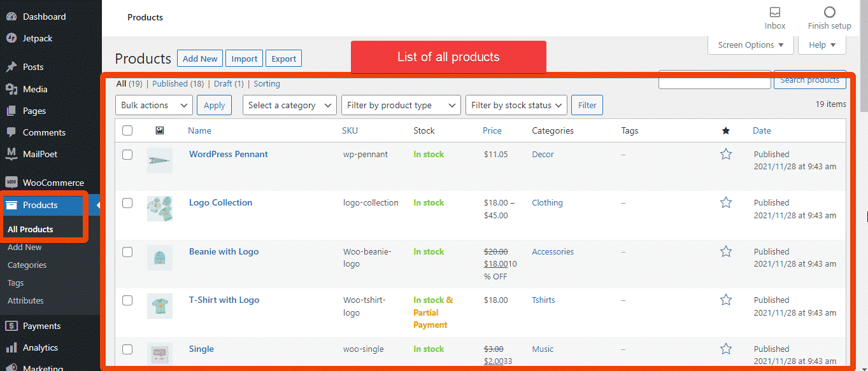Open the Logo Collection product thumbnail
This screenshot has height=371, width=868.
tap(160, 209)
